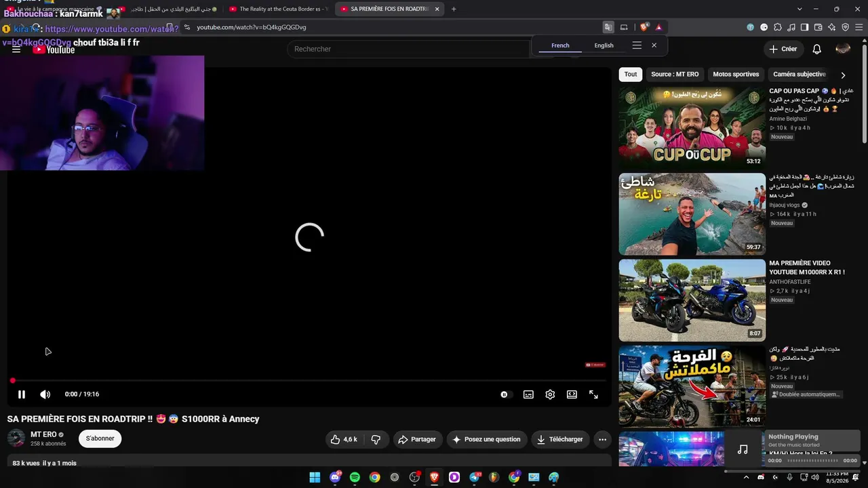868x488 pixels.
Task: Download the video with Télécharger
Action: click(x=560, y=439)
